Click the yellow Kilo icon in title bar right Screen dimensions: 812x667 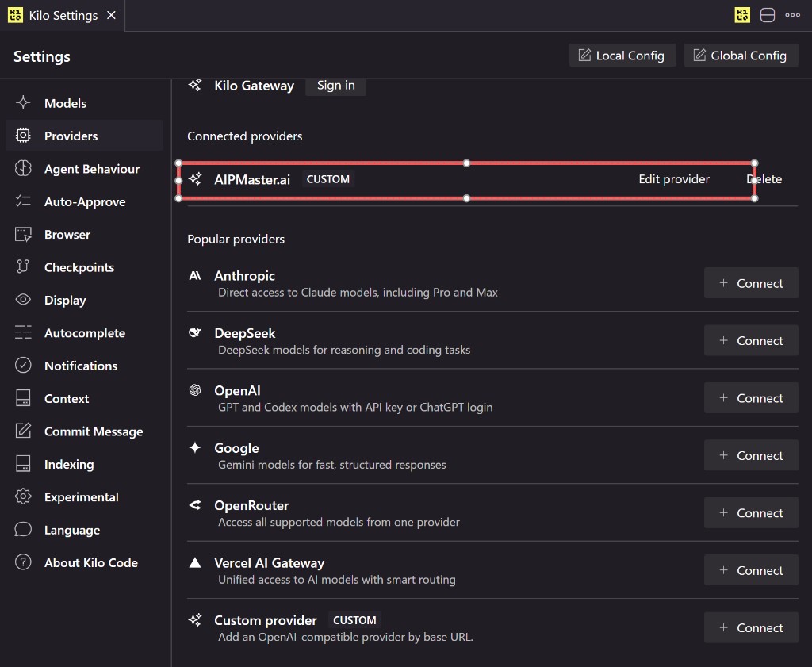point(742,15)
